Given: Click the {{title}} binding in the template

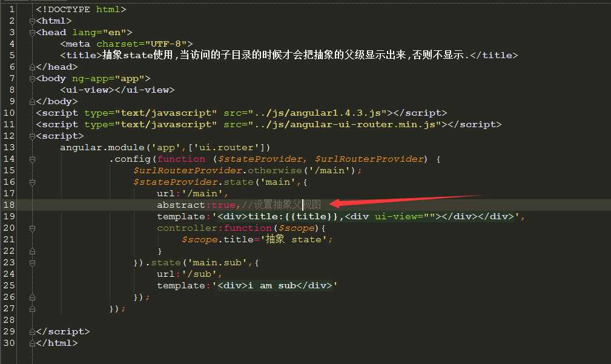Looking at the screenshot, I should pos(311,216).
